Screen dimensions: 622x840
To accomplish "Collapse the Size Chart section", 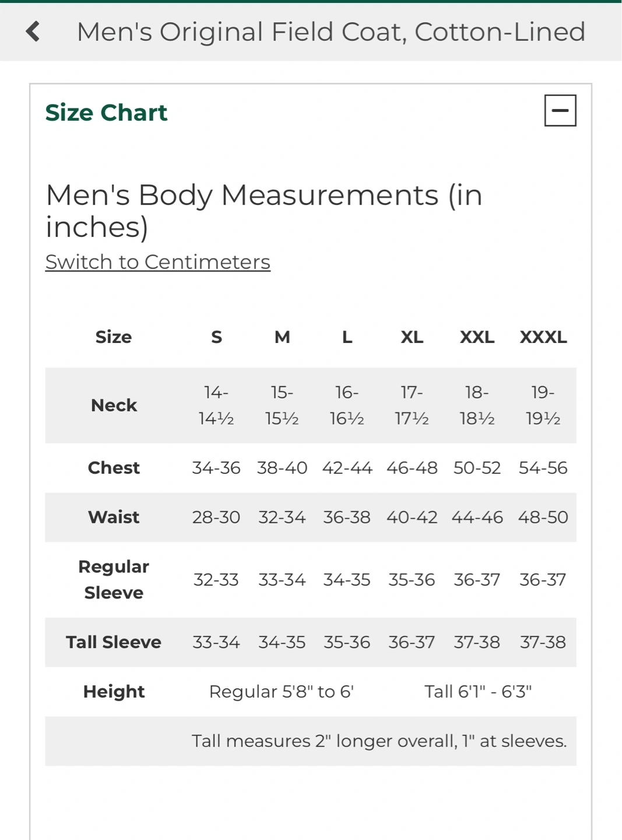I will [x=560, y=110].
